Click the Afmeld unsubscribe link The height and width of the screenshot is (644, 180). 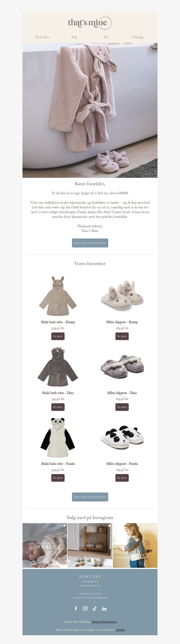click(120, 629)
